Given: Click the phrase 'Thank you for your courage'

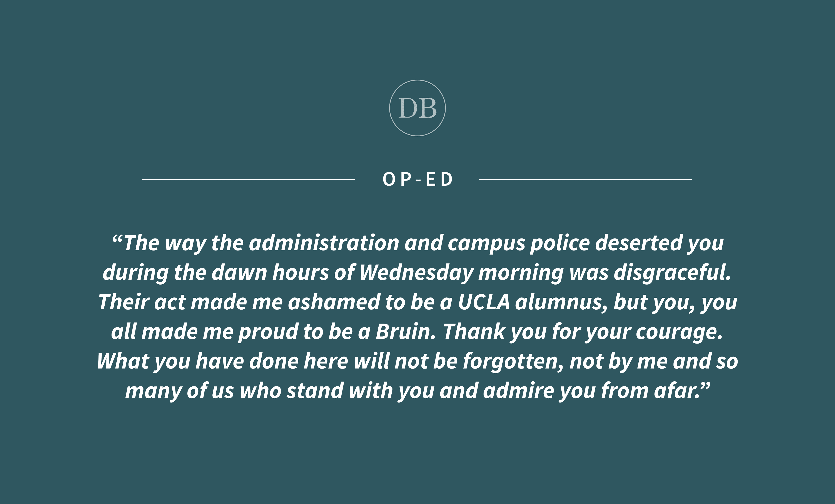Looking at the screenshot, I should click(x=583, y=332).
